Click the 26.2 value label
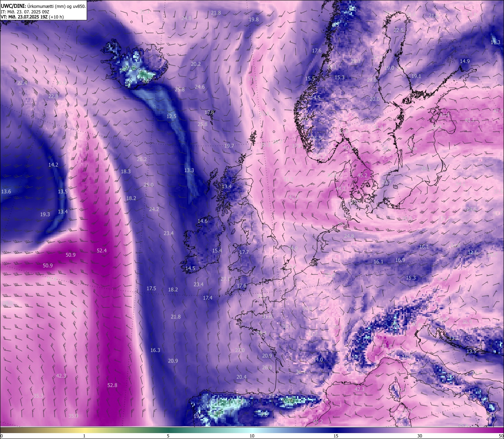 [x=142, y=159]
